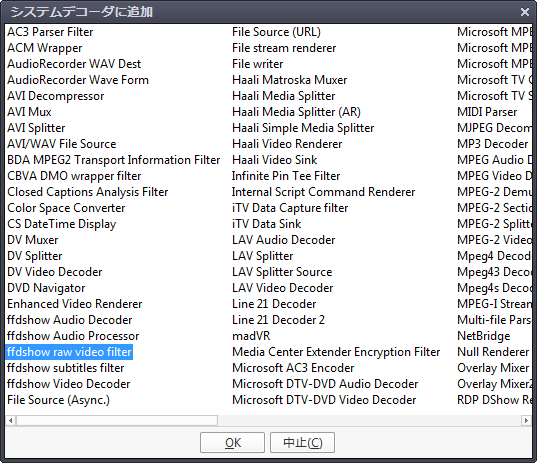
Task: Select Closed Captions Analysis Filter
Action: click(88, 192)
